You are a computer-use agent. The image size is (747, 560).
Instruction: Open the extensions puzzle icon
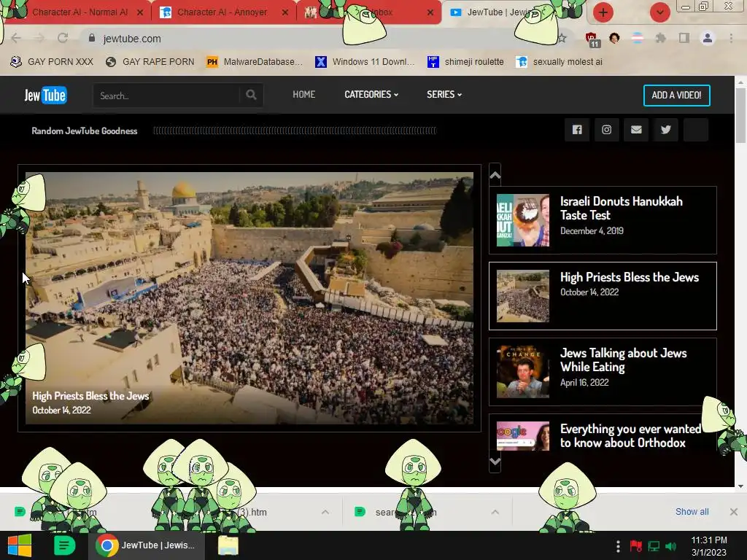660,38
